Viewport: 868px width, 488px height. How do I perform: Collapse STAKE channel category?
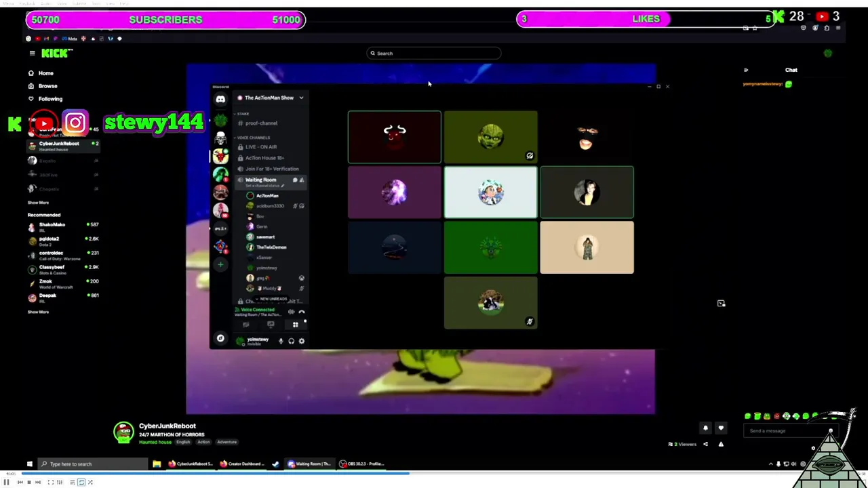(243, 114)
